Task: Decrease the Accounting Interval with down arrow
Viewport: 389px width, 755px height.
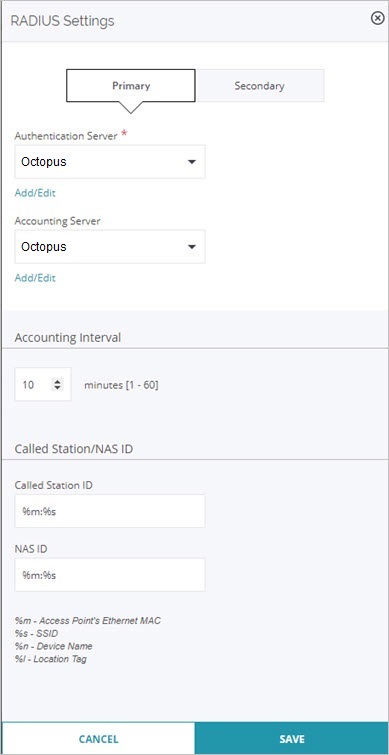Action: tap(57, 388)
